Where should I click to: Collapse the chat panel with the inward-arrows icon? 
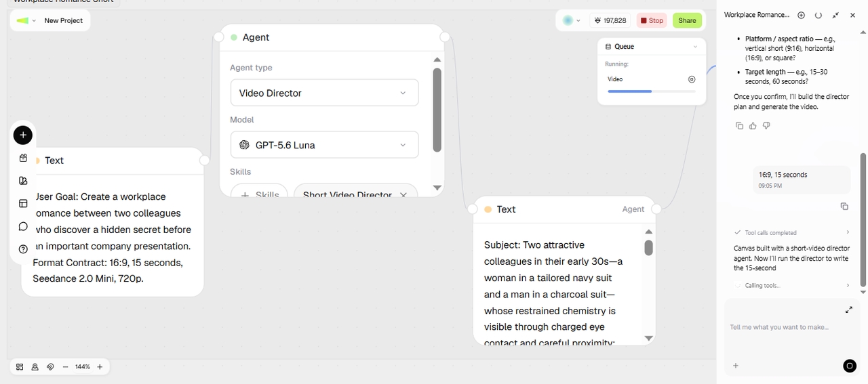(835, 15)
